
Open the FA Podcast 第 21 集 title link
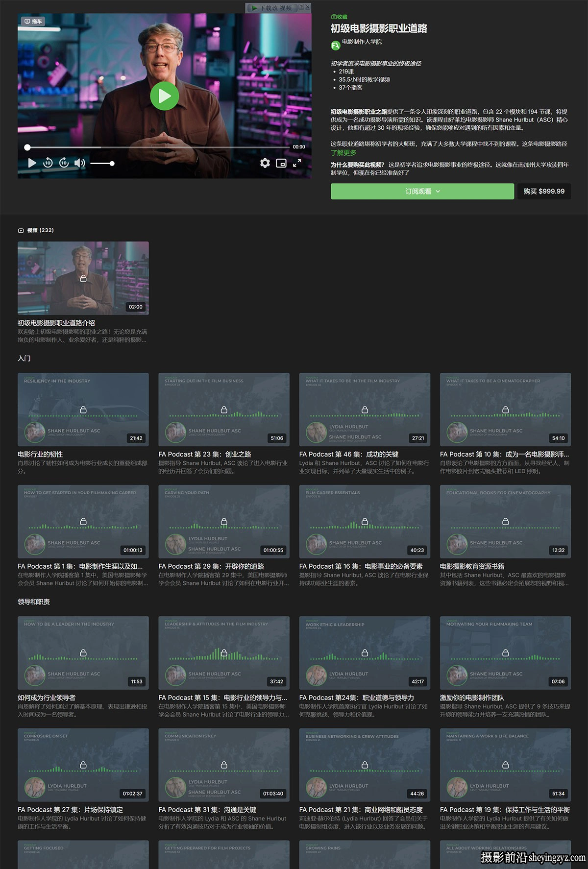pyautogui.click(x=361, y=810)
